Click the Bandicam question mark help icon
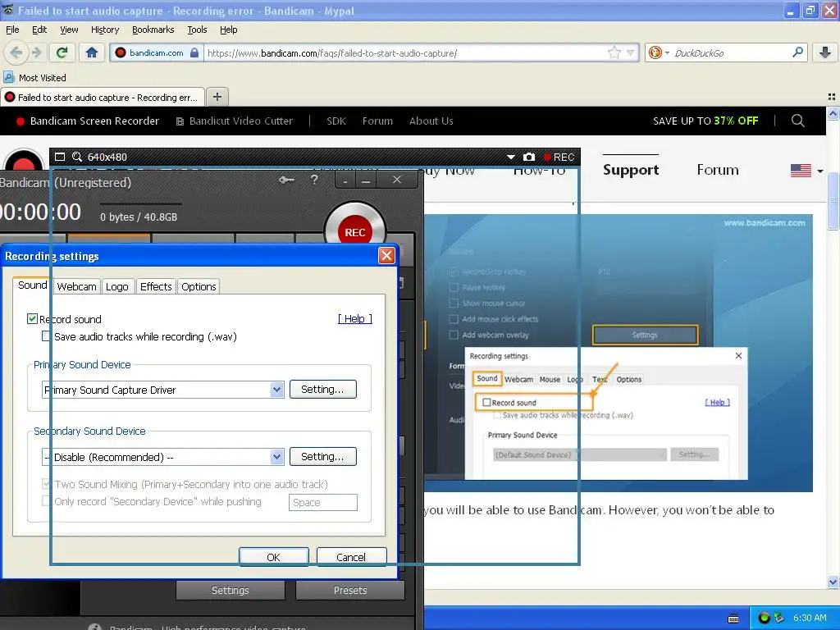 click(314, 180)
